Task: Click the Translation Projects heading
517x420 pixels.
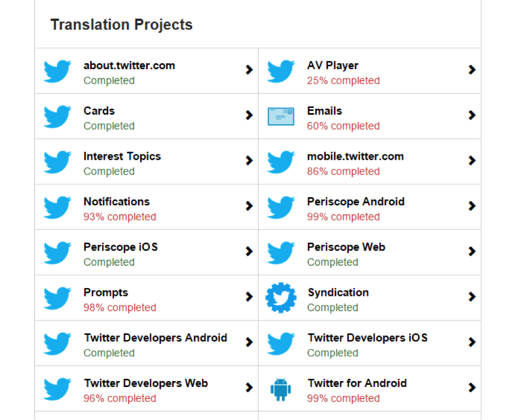Action: tap(121, 25)
